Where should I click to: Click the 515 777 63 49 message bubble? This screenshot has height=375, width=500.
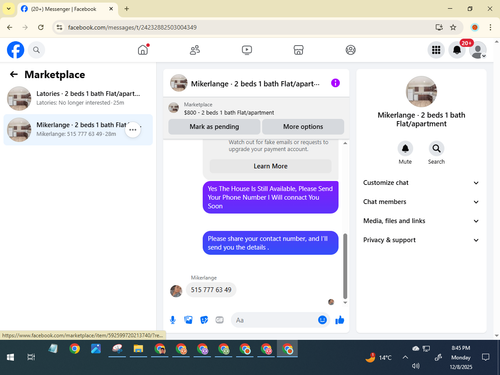pyautogui.click(x=211, y=290)
